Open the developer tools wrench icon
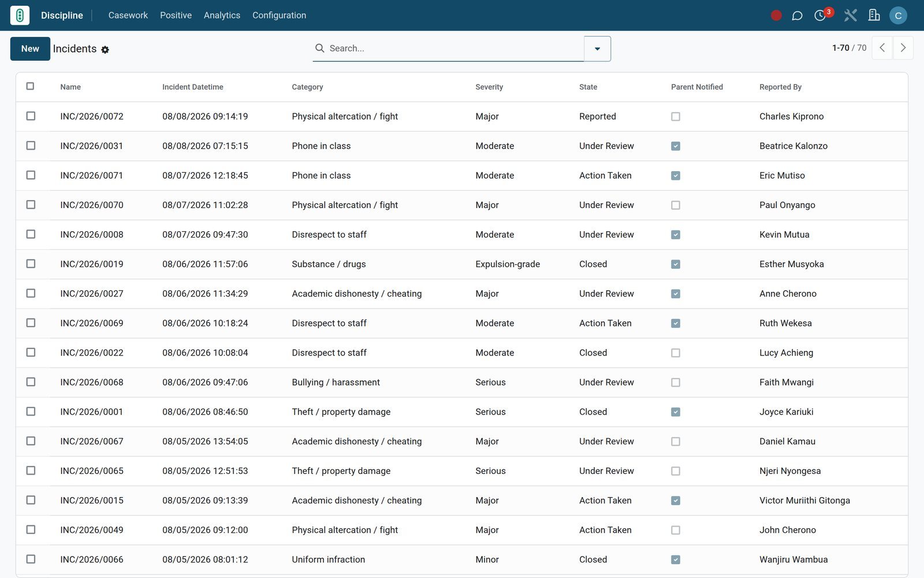The width and height of the screenshot is (924, 578). click(850, 16)
